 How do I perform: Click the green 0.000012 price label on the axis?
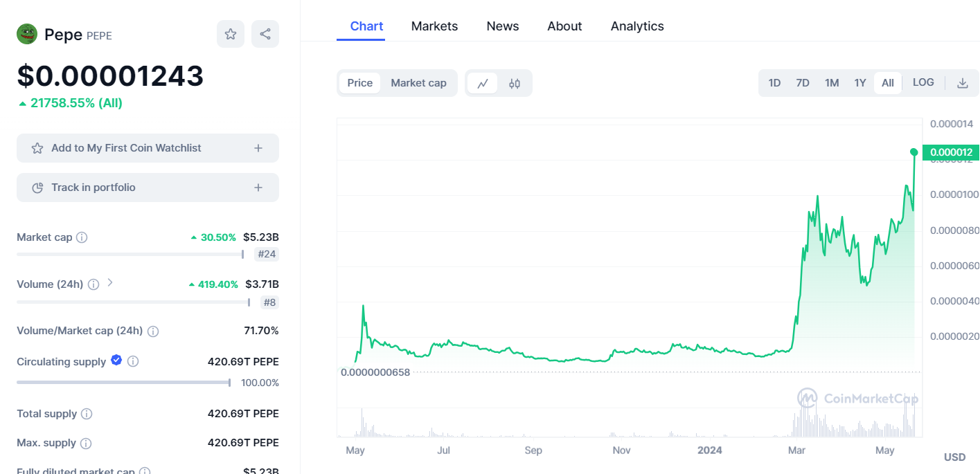tap(951, 152)
